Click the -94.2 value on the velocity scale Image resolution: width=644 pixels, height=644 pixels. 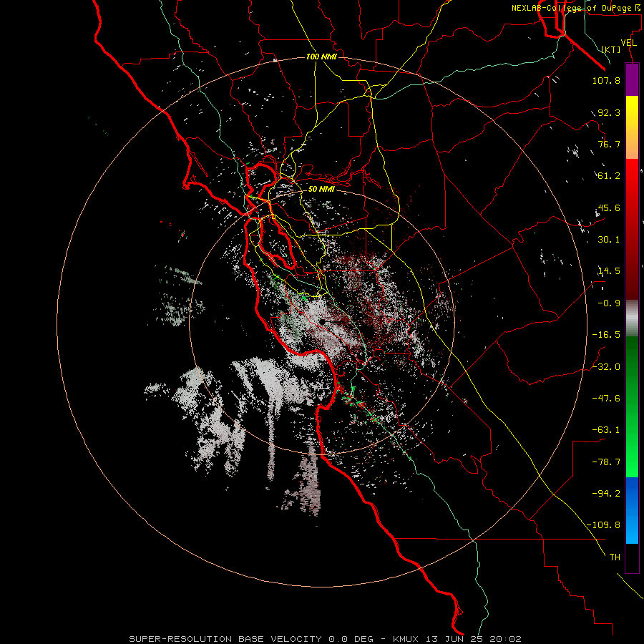(x=606, y=494)
